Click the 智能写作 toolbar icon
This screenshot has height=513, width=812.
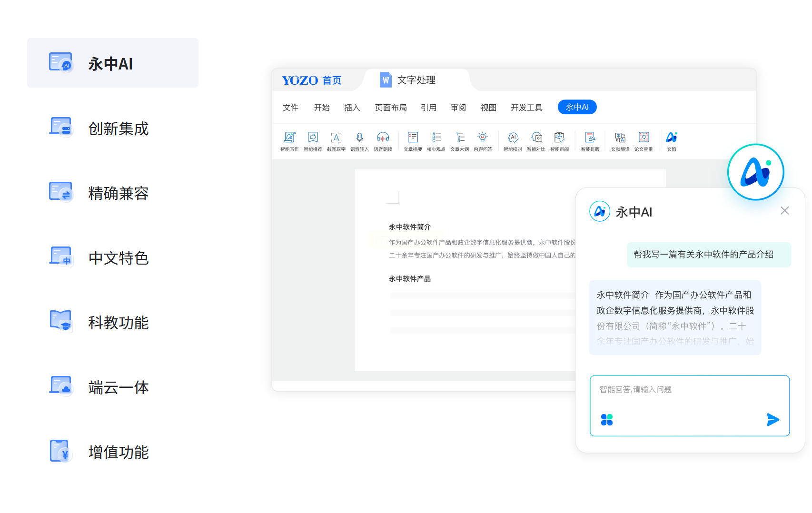pyautogui.click(x=289, y=141)
